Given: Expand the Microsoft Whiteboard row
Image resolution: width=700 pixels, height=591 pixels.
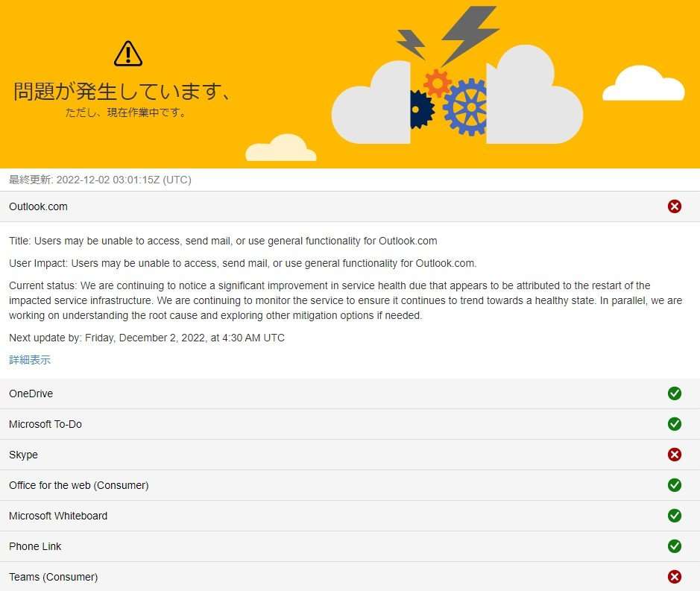Looking at the screenshot, I should [x=350, y=516].
